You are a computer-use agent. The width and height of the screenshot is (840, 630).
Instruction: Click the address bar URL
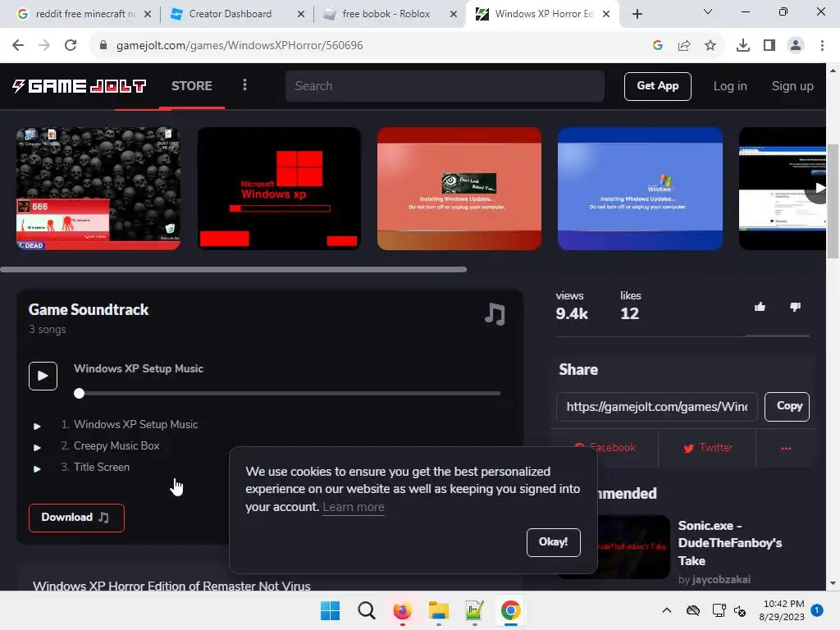[240, 46]
